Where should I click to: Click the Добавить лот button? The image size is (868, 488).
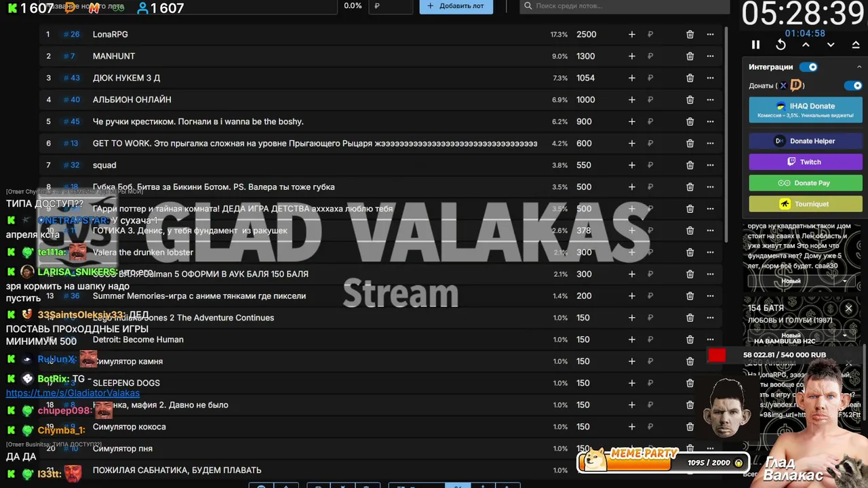(456, 6)
